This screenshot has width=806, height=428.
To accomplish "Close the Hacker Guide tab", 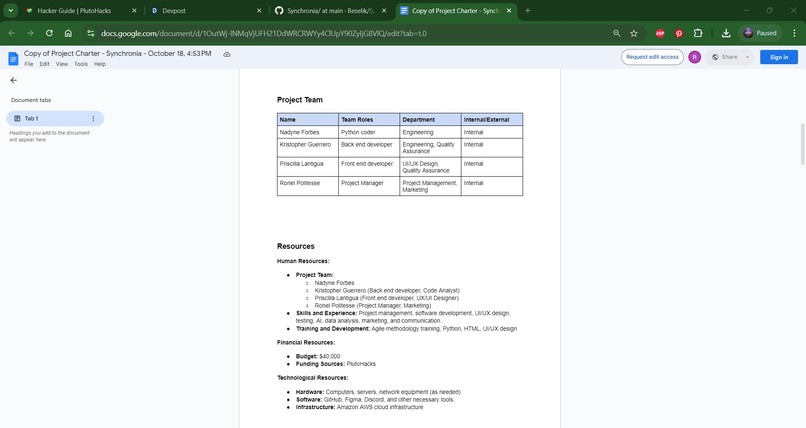I will pyautogui.click(x=134, y=10).
